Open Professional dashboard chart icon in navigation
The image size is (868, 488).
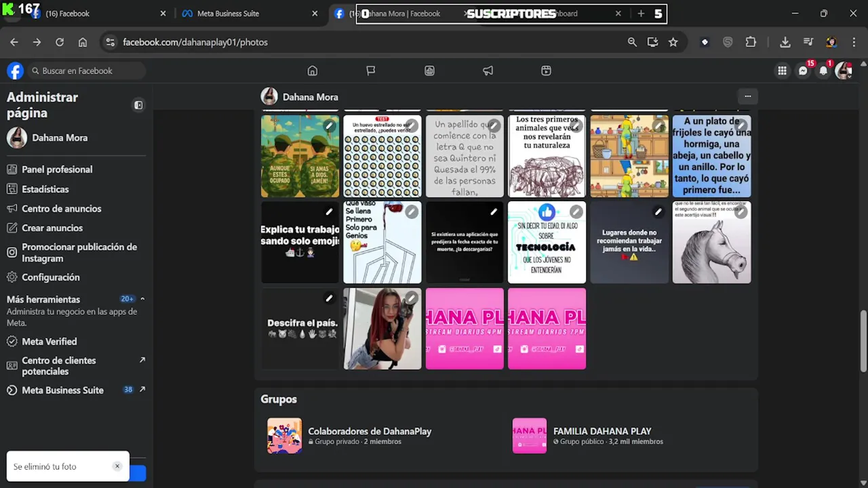tap(429, 70)
